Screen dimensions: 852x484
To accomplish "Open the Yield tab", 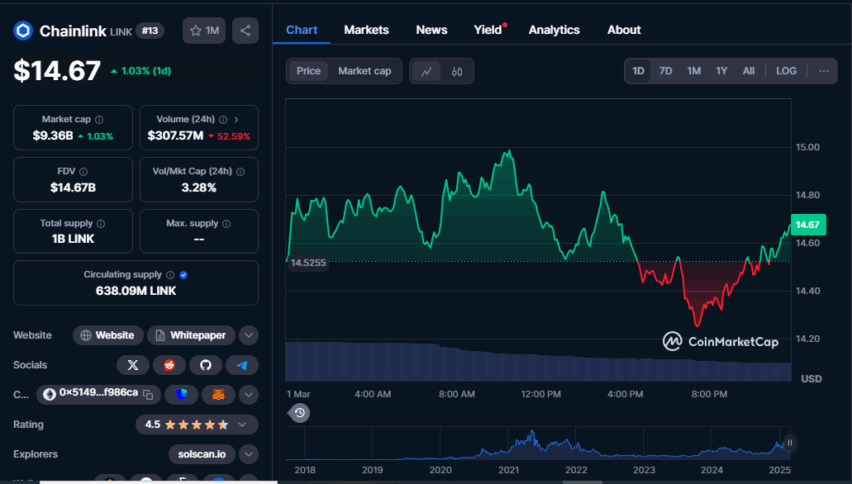I will 488,30.
